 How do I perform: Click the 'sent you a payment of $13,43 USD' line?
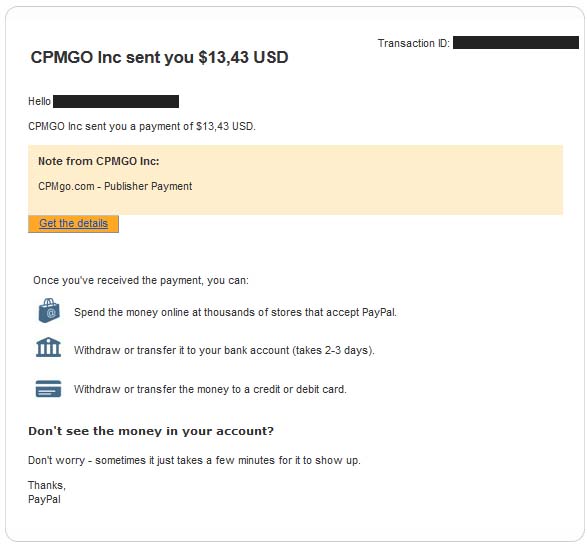(x=142, y=127)
